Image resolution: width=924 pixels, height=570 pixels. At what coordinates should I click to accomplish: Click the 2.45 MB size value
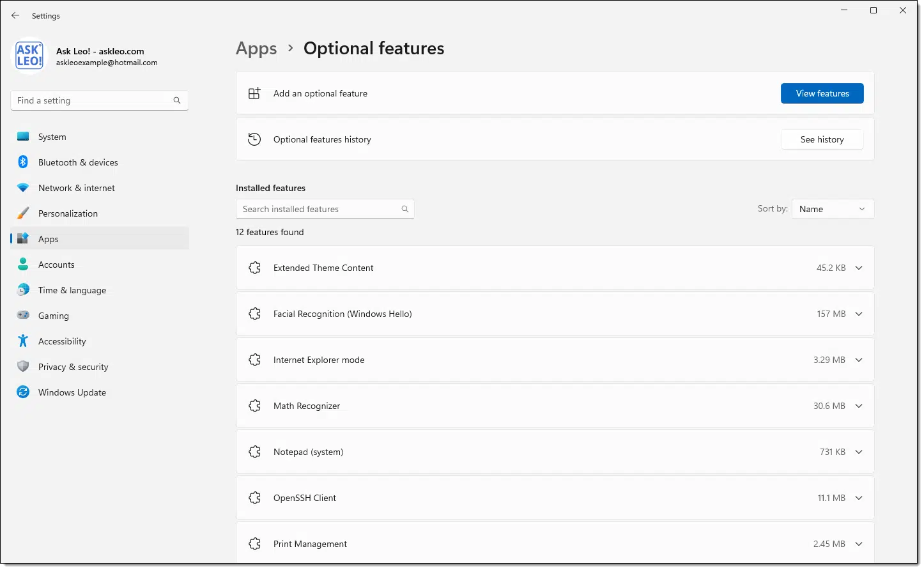(x=829, y=544)
